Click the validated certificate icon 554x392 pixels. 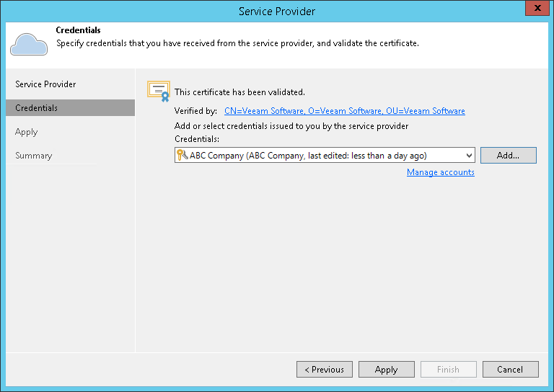[158, 90]
